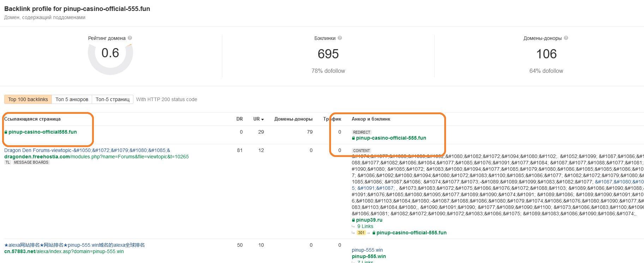Click the REDIRECT badge

(x=362, y=132)
